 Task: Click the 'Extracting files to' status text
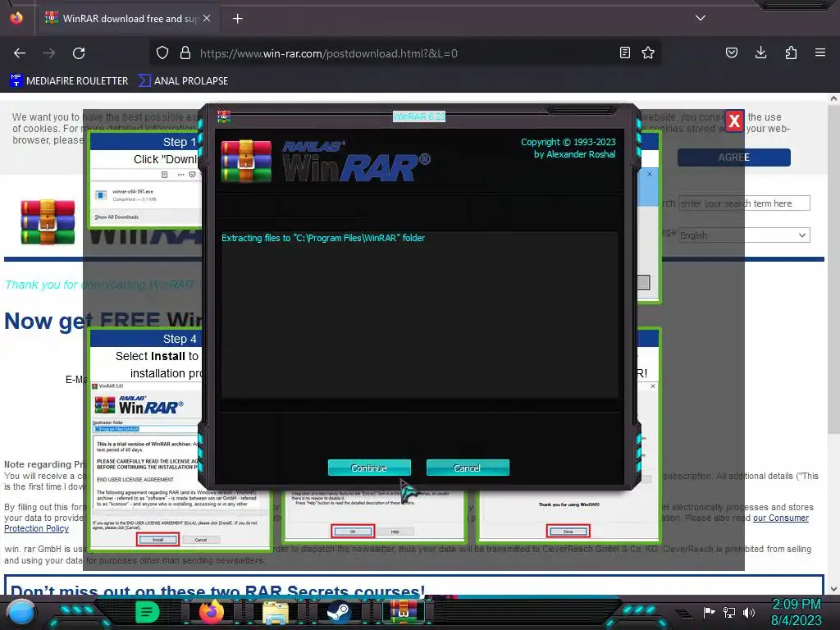[323, 238]
